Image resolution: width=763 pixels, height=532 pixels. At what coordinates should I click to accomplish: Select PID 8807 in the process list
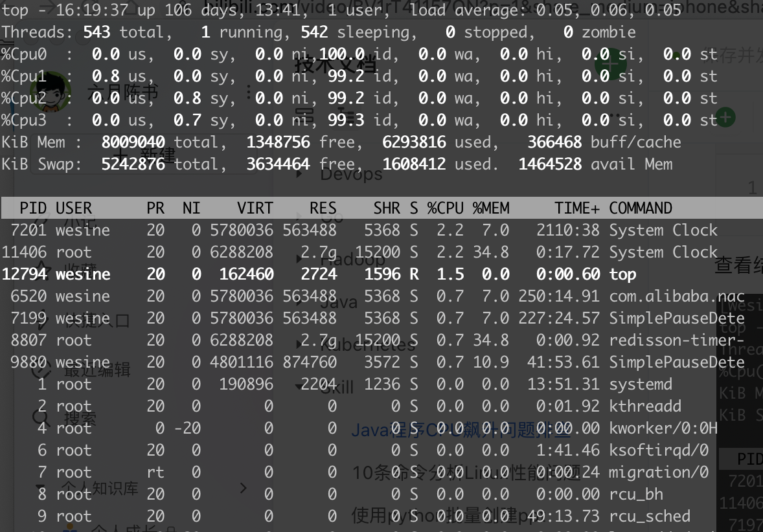28,340
